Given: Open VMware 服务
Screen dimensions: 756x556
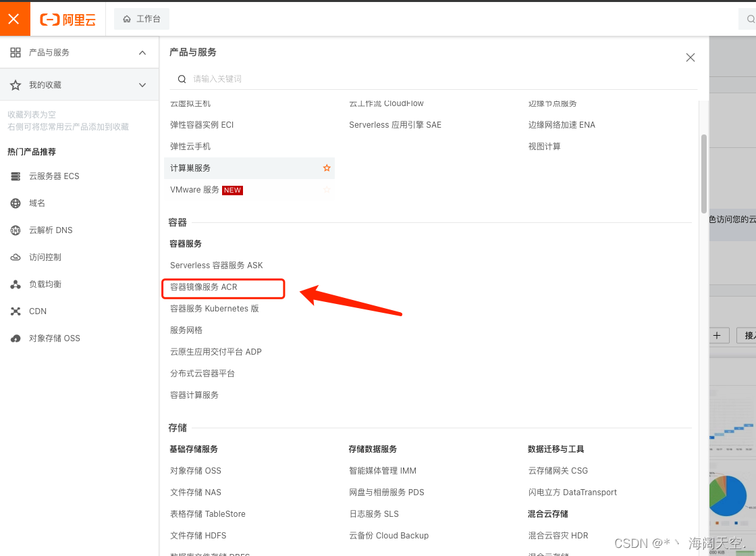Looking at the screenshot, I should pyautogui.click(x=194, y=190).
